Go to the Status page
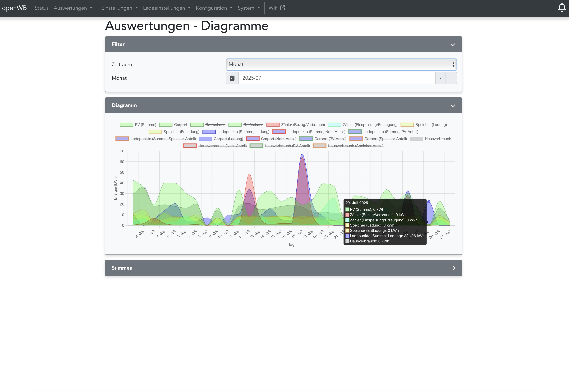Screen dimensions: 569x392 [41, 8]
